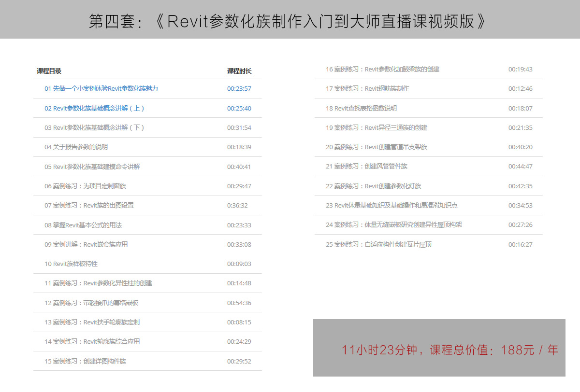
Task: Open lesson 02 Revit参数化族基础概念讲解（上）
Action: tap(94, 109)
